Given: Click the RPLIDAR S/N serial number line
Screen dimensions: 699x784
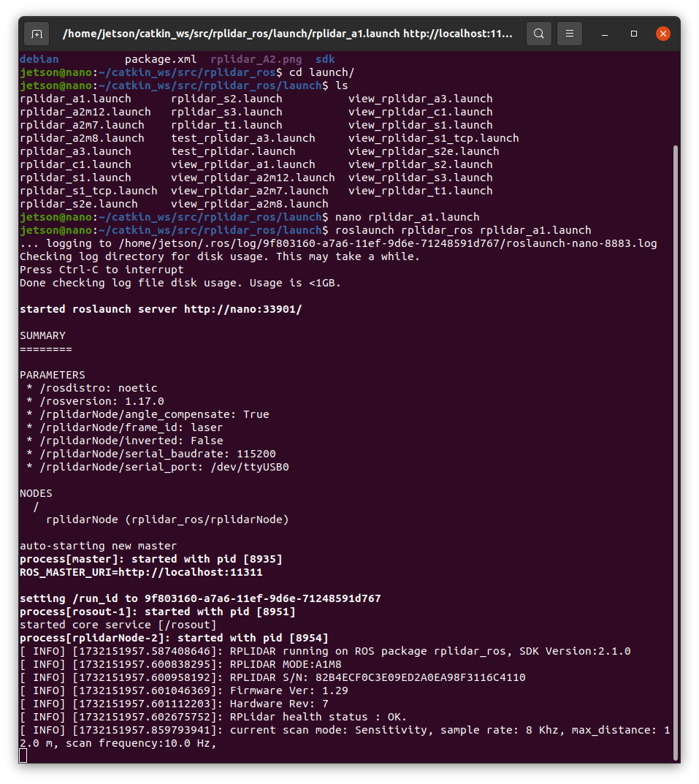Looking at the screenshot, I should tap(272, 677).
